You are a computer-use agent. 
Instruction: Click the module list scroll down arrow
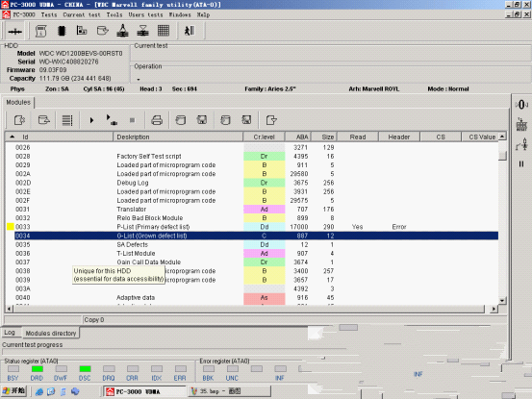[x=502, y=300]
